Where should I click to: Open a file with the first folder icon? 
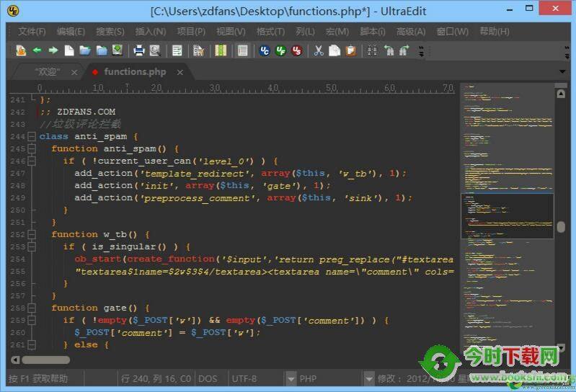pyautogui.click(x=85, y=50)
